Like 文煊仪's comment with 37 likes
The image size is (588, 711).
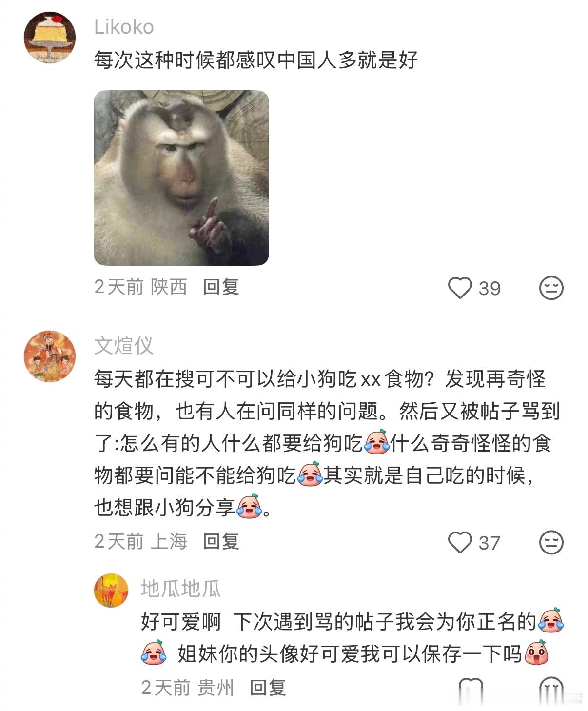pos(460,542)
